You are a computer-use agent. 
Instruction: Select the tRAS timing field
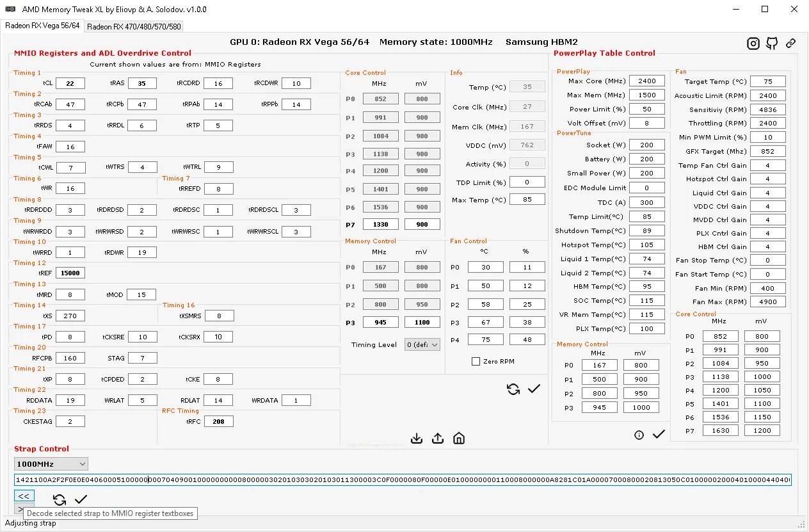[142, 83]
